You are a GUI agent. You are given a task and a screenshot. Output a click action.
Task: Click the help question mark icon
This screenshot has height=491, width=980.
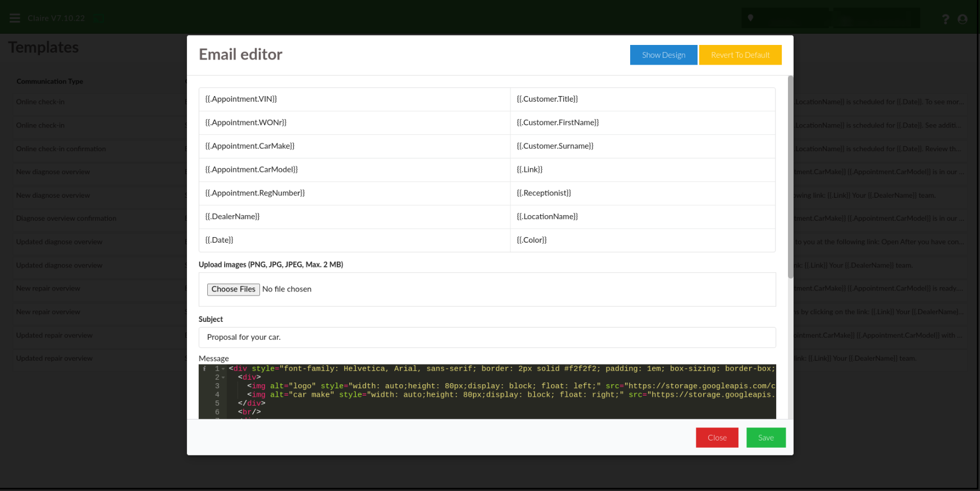[945, 19]
